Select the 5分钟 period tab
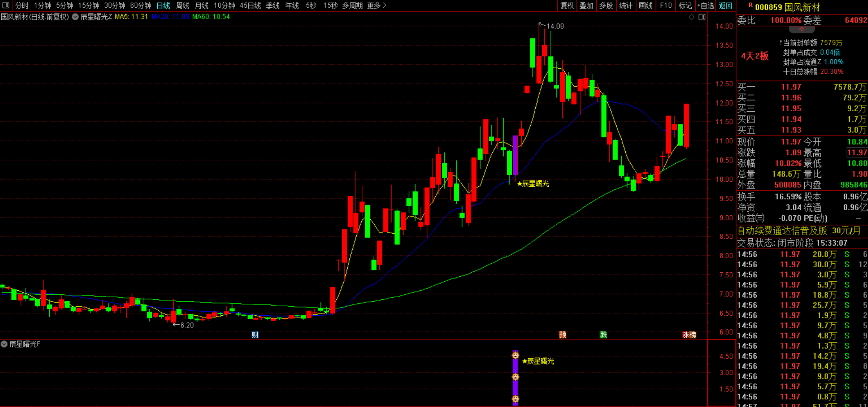Viewport: 868px width, 407px height. coord(65,5)
